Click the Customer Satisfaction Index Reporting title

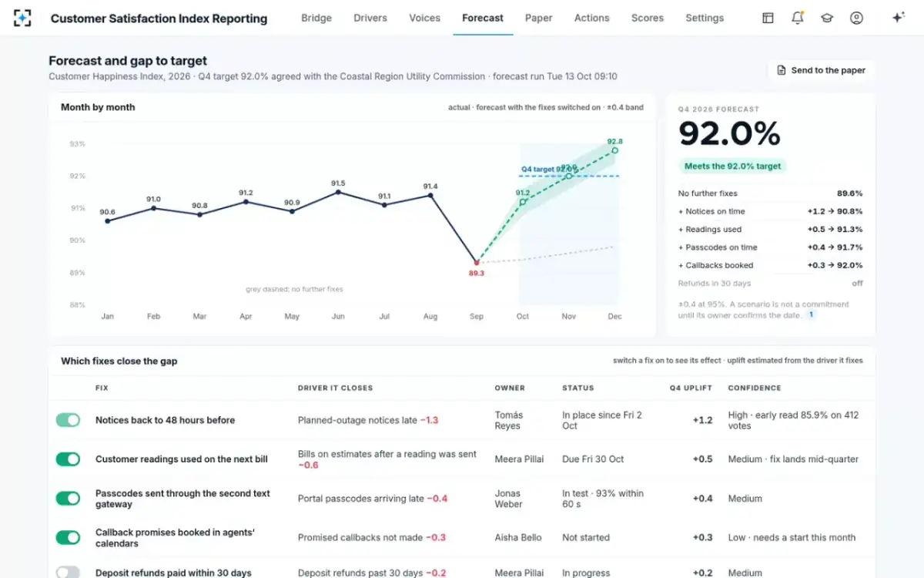(x=159, y=18)
